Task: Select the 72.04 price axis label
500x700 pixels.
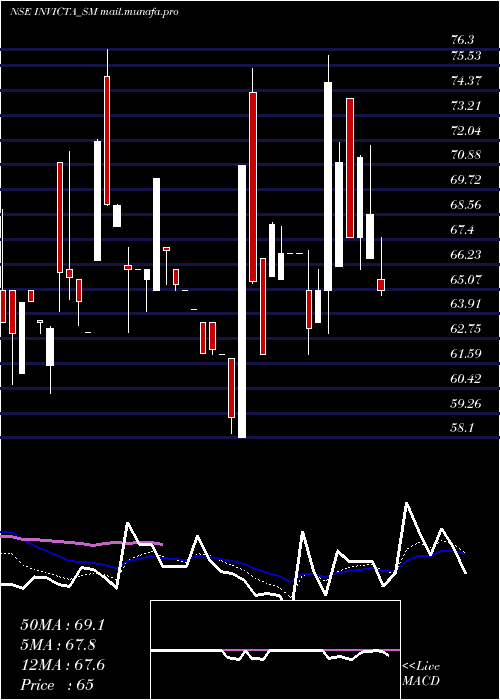Action: (466, 131)
